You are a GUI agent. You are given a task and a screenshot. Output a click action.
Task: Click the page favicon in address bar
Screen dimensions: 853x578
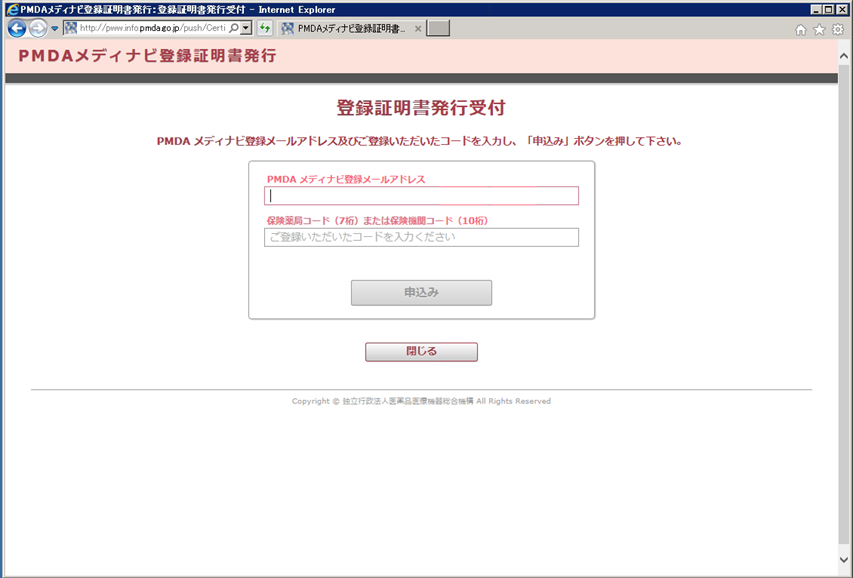[x=71, y=28]
